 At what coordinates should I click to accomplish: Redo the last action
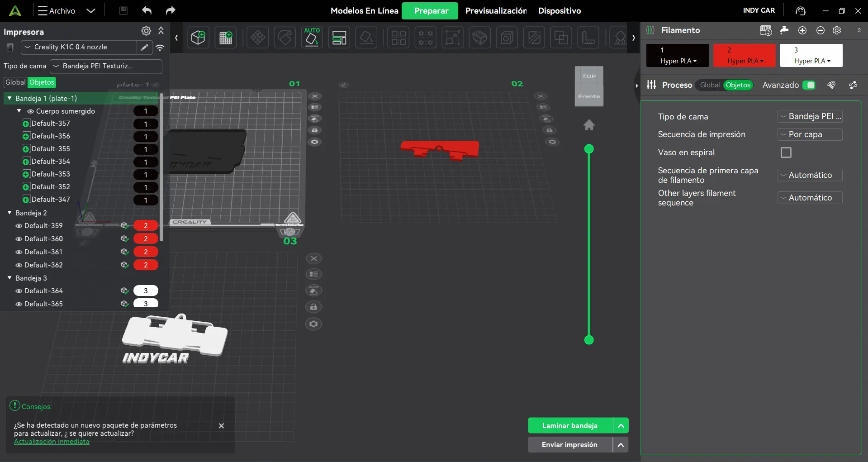coord(170,10)
